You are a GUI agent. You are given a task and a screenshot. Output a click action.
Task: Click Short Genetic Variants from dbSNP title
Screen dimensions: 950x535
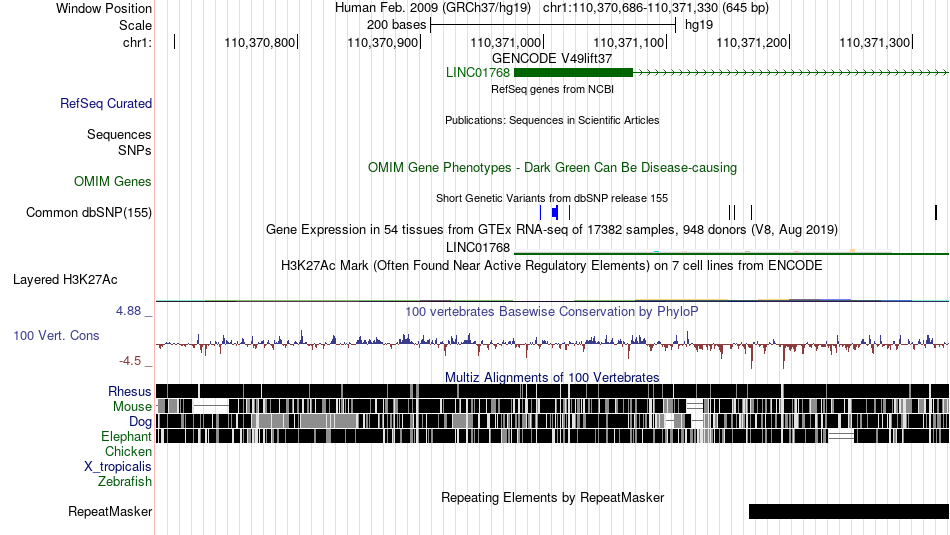(552, 198)
